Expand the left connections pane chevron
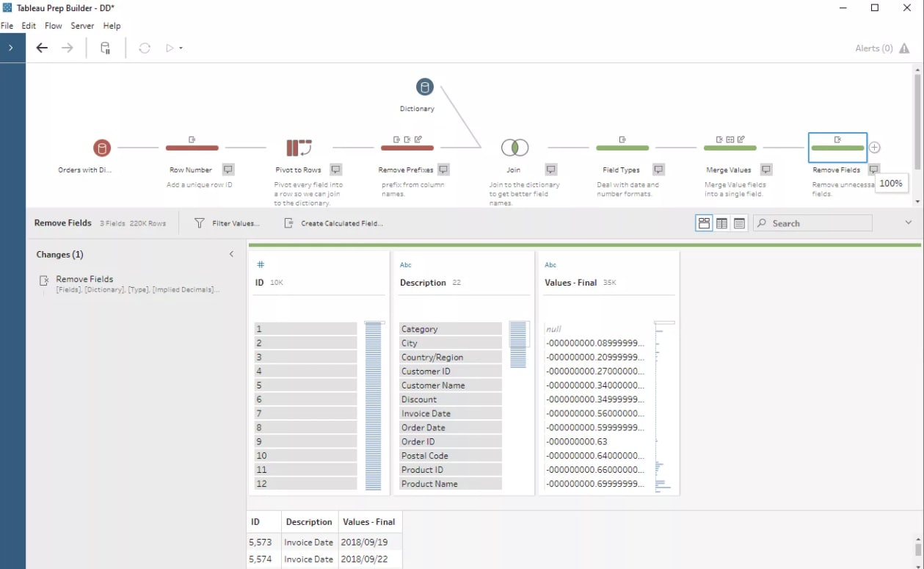Screen dimensions: 924x569 pyautogui.click(x=10, y=48)
